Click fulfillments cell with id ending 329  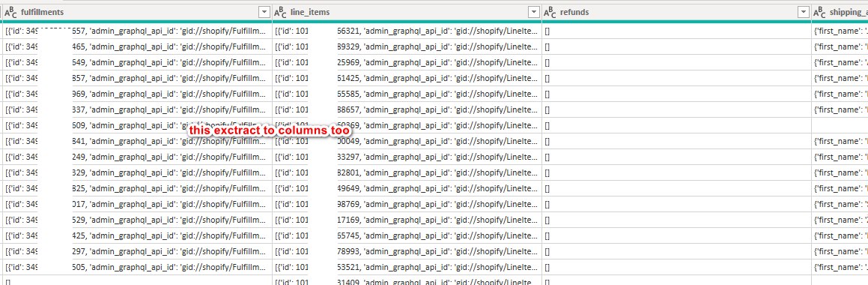137,173
